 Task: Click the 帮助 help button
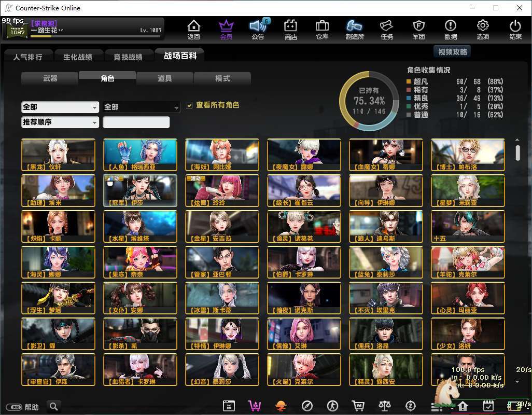pos(24,407)
